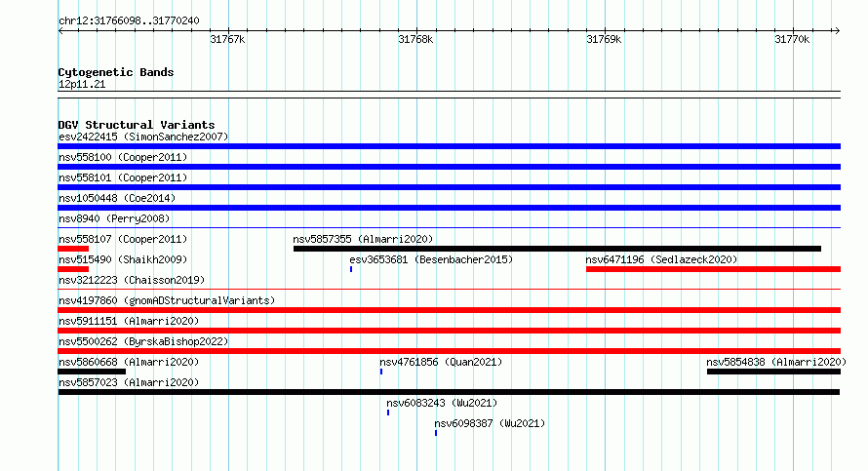Click the 31768k ruler position
This screenshot has height=471, width=868.
click(415, 40)
